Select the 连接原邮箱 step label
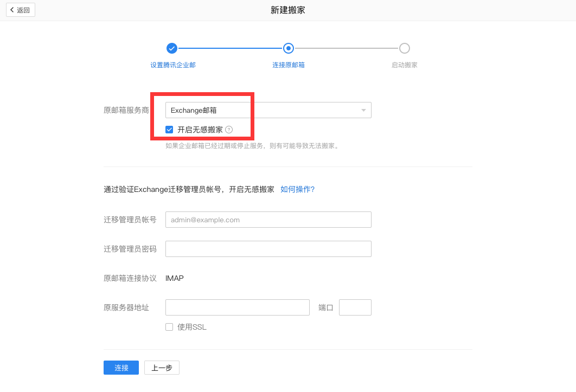The height and width of the screenshot is (392, 576). click(289, 65)
